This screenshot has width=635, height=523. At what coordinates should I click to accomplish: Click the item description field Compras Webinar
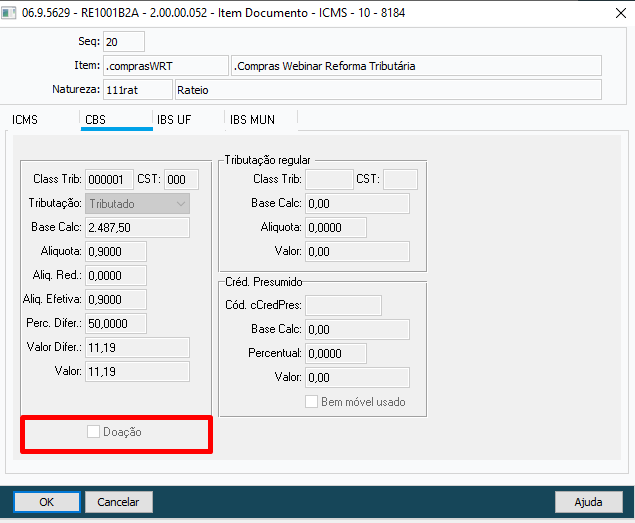coord(416,66)
